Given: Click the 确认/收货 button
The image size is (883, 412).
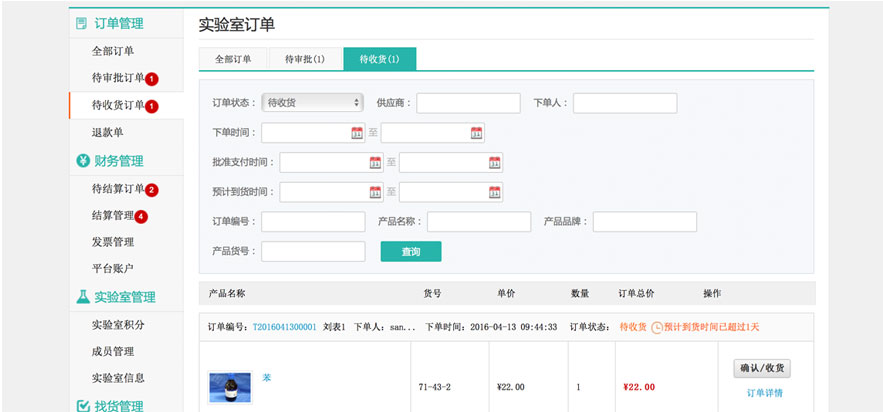Looking at the screenshot, I should tap(764, 369).
